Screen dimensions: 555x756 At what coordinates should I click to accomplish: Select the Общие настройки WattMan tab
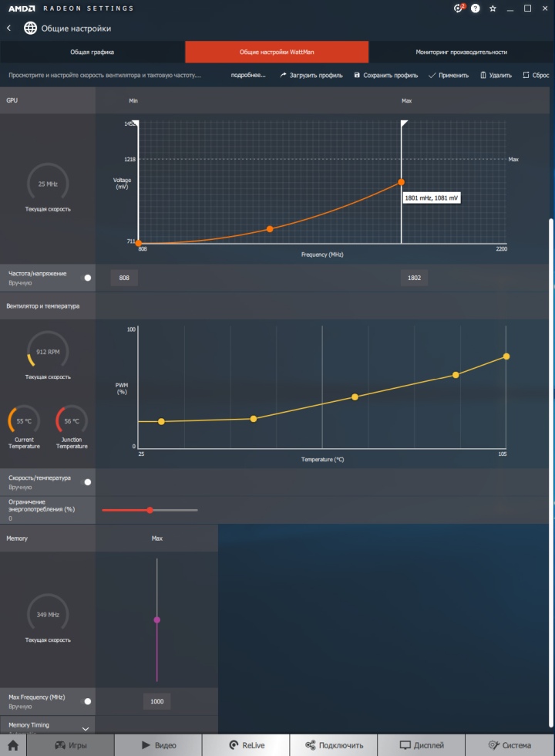pyautogui.click(x=277, y=52)
